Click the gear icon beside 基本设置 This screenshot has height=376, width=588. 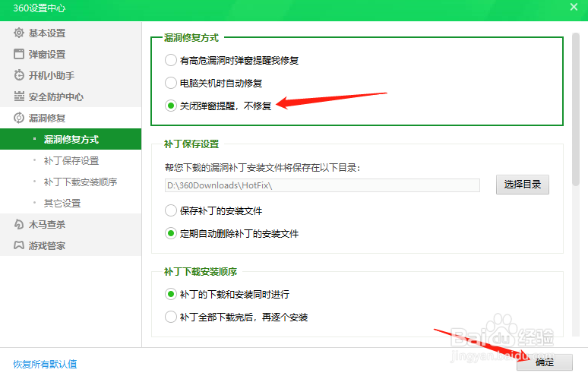point(19,33)
